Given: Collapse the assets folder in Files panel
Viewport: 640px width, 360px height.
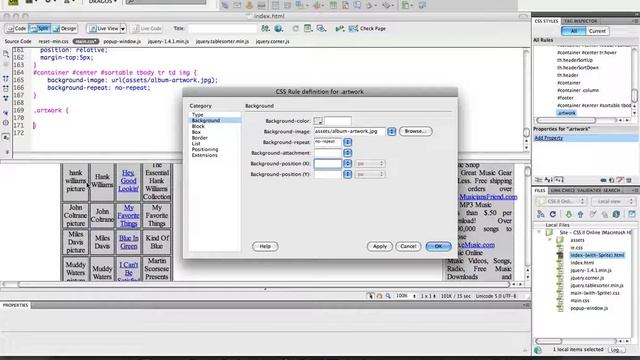Looking at the screenshot, I should click(x=550, y=240).
